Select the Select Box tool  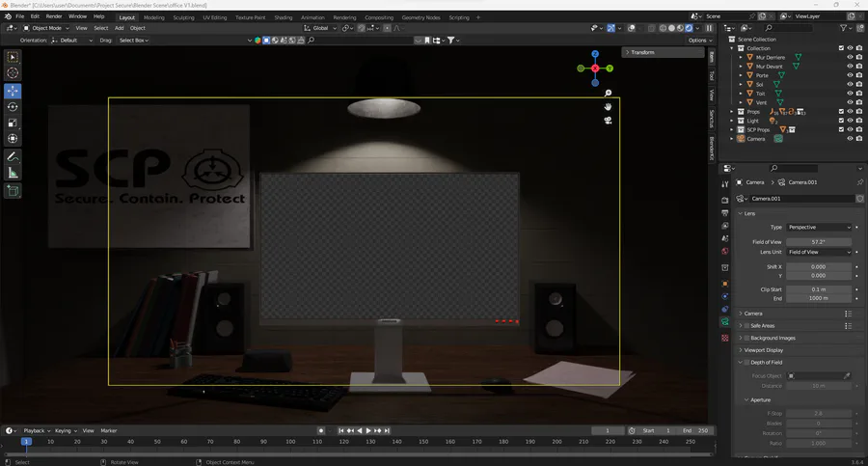click(x=13, y=57)
